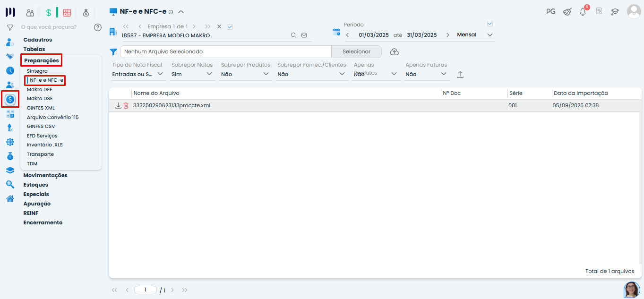
Task: Toggle the checkbox beside company navigation
Action: click(x=230, y=27)
